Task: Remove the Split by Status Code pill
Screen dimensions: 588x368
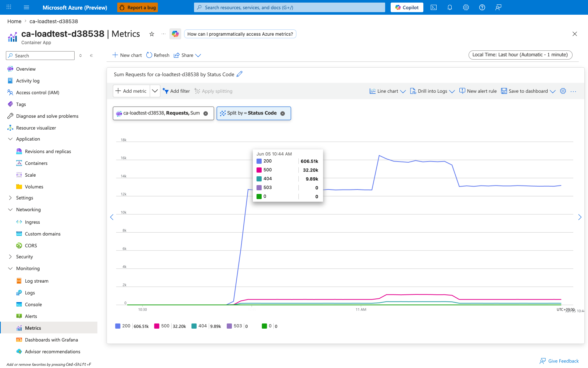Action: (x=283, y=113)
